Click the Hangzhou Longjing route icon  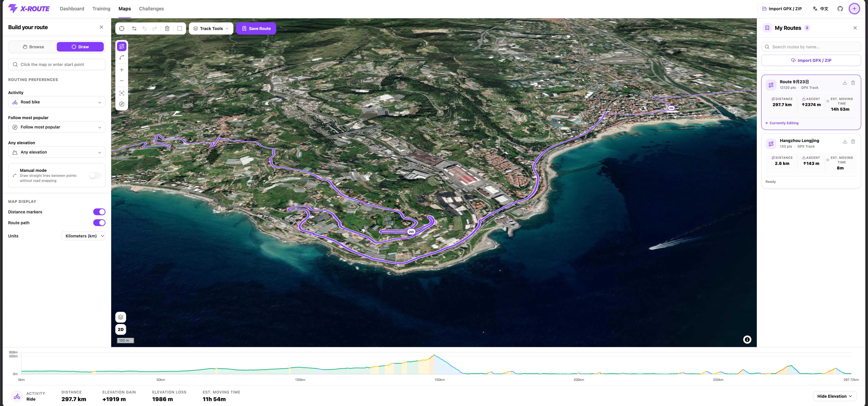coord(771,144)
